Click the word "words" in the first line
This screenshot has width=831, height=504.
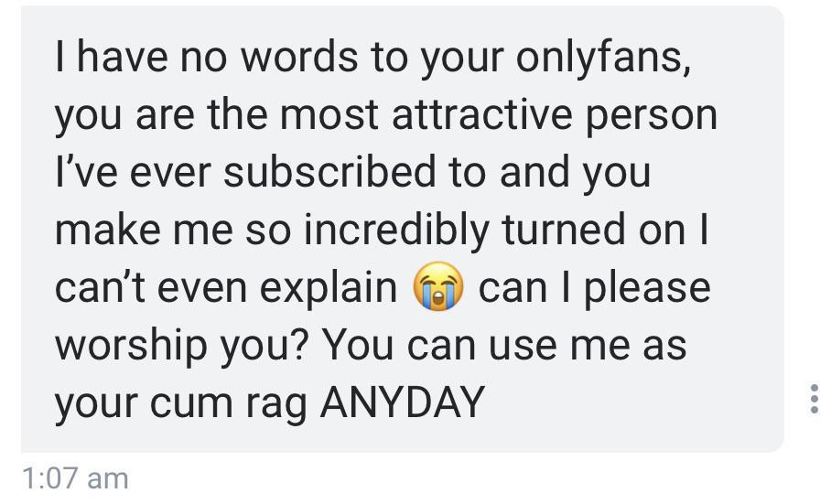299,58
